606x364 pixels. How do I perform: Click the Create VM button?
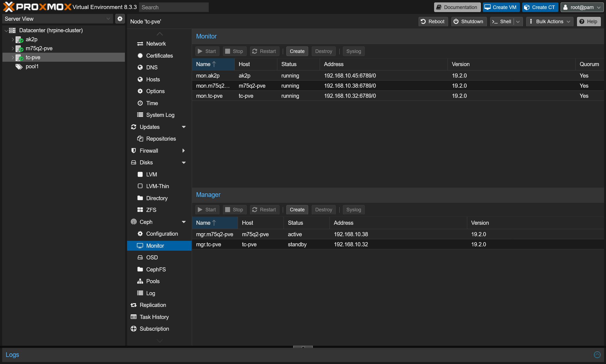click(501, 7)
